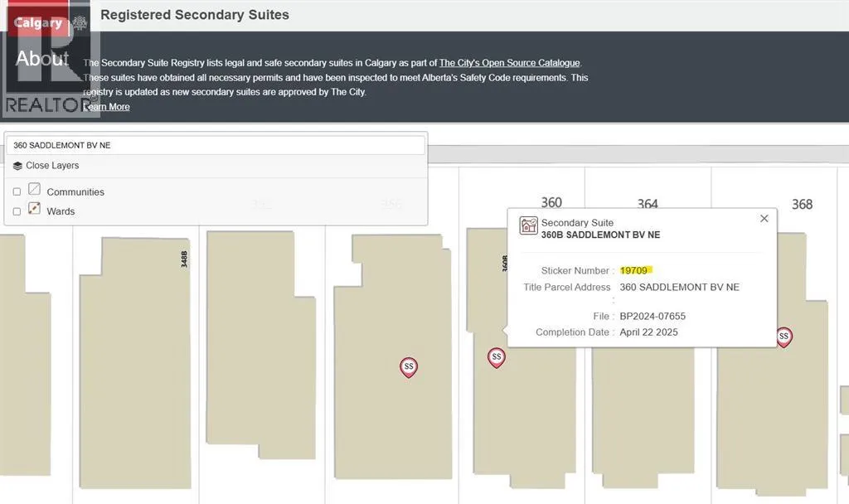Follow the Learn More link
Image resolution: width=849 pixels, height=504 pixels.
click(107, 107)
